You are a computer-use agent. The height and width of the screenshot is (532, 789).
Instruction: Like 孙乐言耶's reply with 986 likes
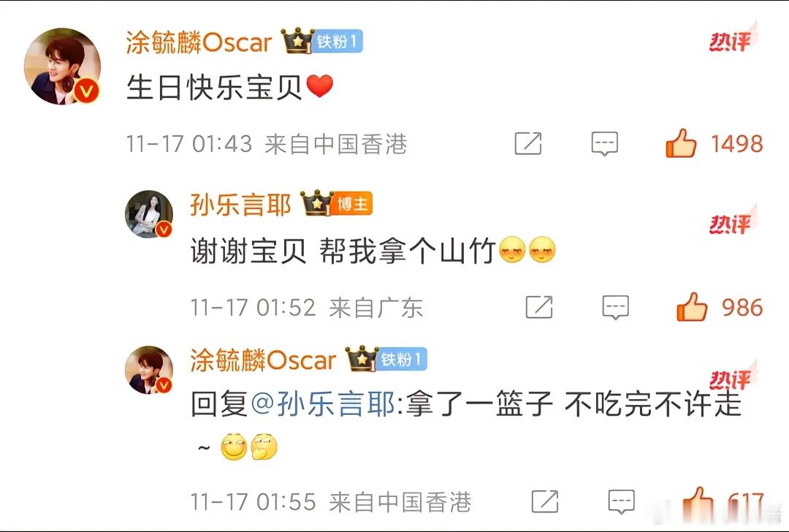click(692, 307)
